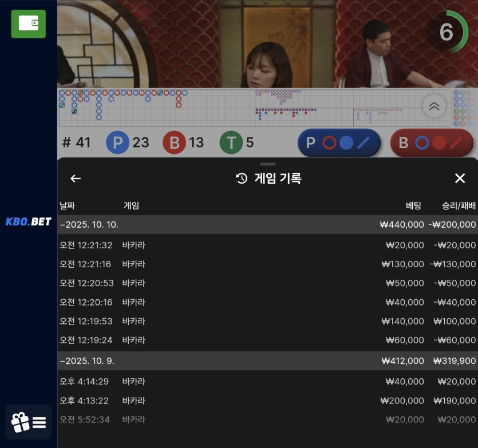Click the history clock icon
The image size is (478, 448).
242,179
